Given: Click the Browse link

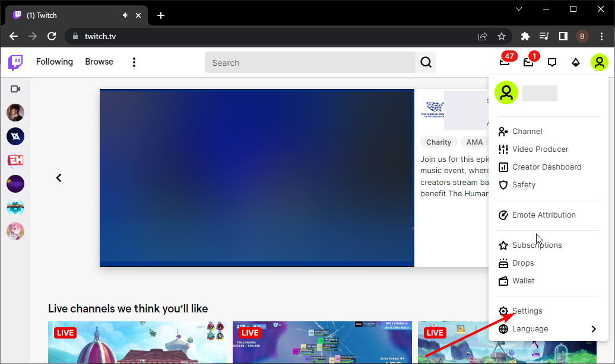Looking at the screenshot, I should pos(99,62).
